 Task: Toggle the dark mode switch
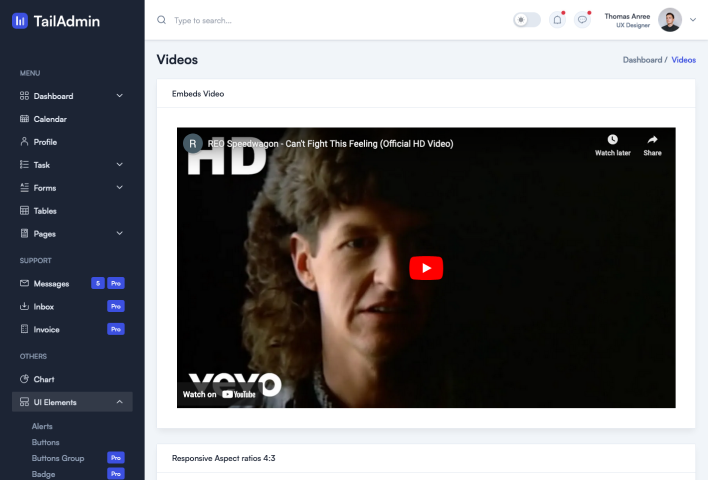click(527, 20)
